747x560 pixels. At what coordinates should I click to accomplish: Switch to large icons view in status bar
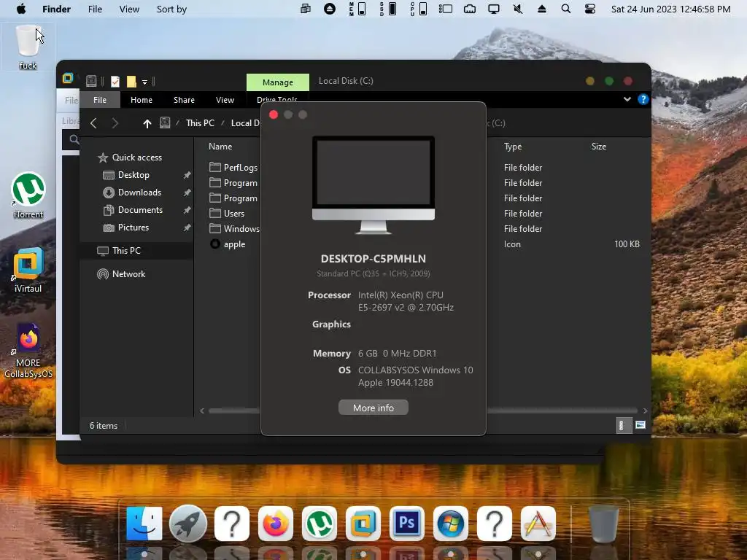(640, 425)
